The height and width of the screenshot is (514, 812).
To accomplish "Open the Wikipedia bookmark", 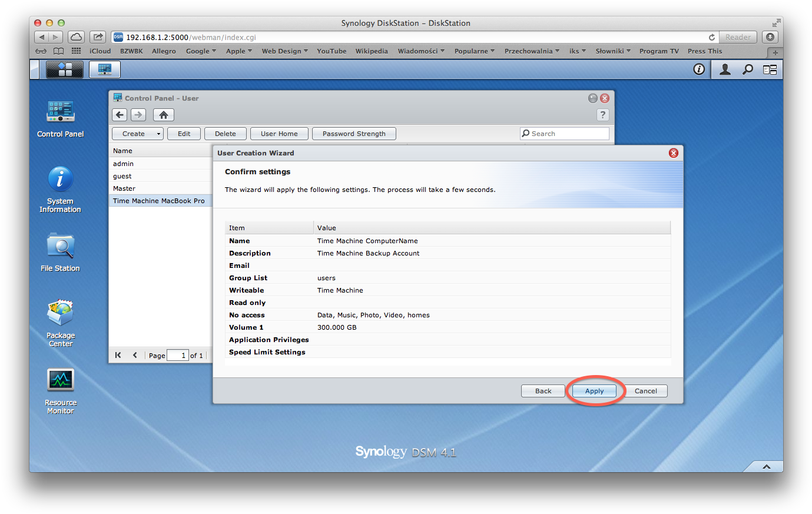I will pyautogui.click(x=372, y=51).
